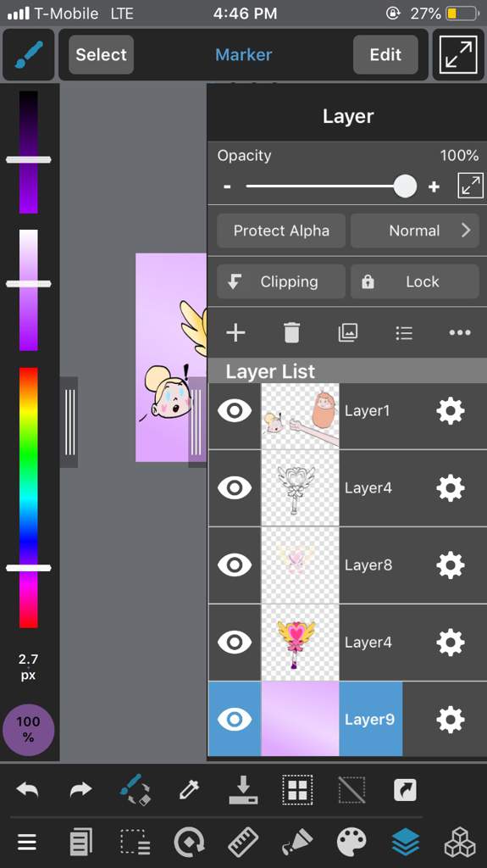Tap the eyedropper tool icon
487x868 pixels.
(189, 789)
